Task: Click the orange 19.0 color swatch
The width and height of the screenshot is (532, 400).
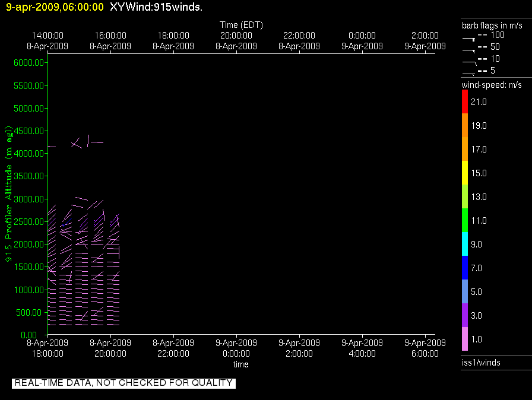Action: tap(465, 125)
